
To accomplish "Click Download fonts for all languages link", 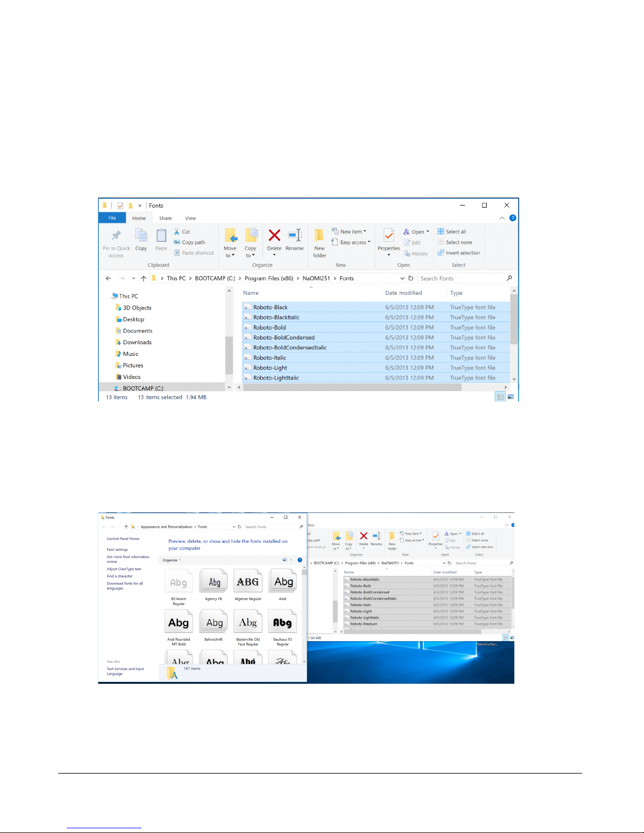I will (125, 586).
